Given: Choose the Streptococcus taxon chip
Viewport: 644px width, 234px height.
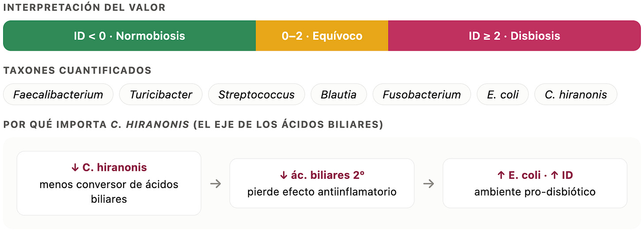Looking at the screenshot, I should (257, 94).
